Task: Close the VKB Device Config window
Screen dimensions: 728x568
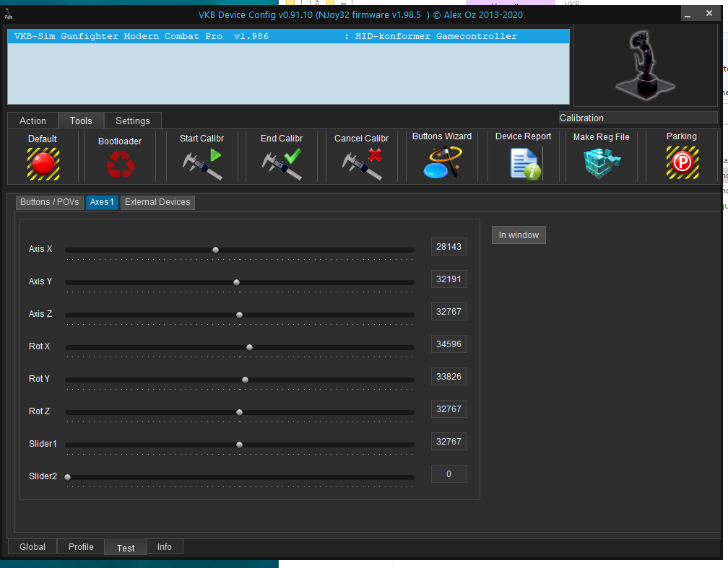Action: tap(709, 14)
